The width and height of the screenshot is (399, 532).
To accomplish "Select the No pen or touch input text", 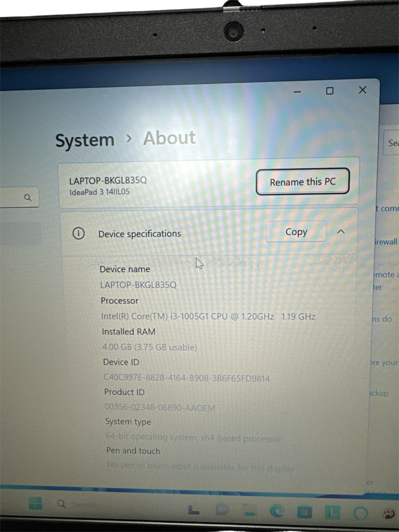I will 200,467.
